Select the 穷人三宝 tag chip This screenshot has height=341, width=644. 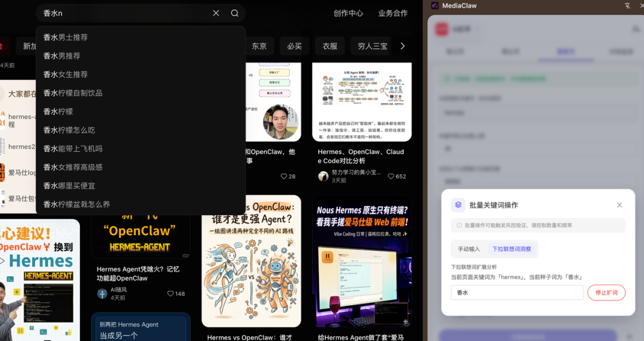[372, 46]
